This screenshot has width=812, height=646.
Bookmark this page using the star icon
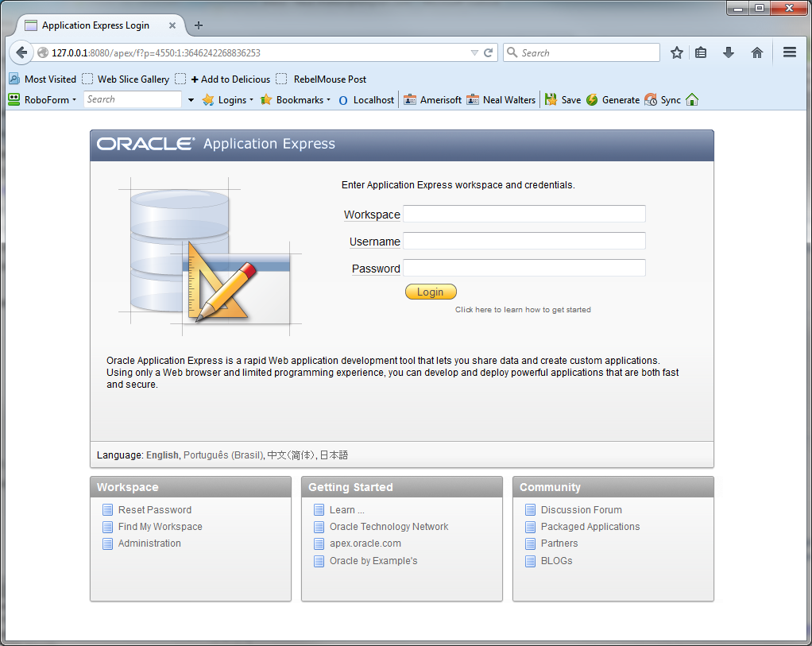[x=676, y=52]
